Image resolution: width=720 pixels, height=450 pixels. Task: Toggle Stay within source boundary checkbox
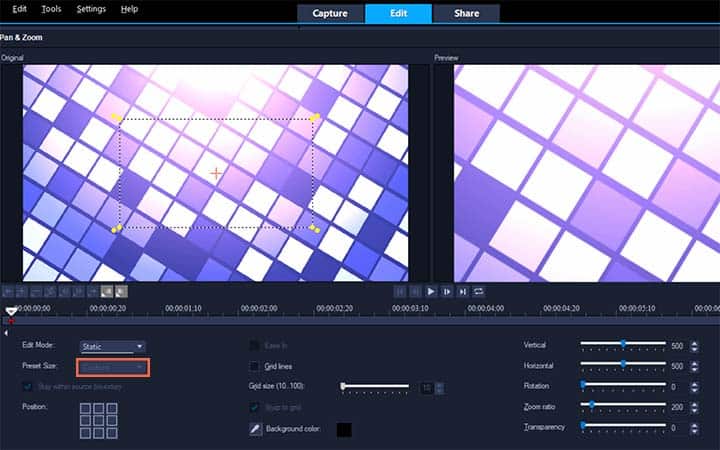click(27, 387)
